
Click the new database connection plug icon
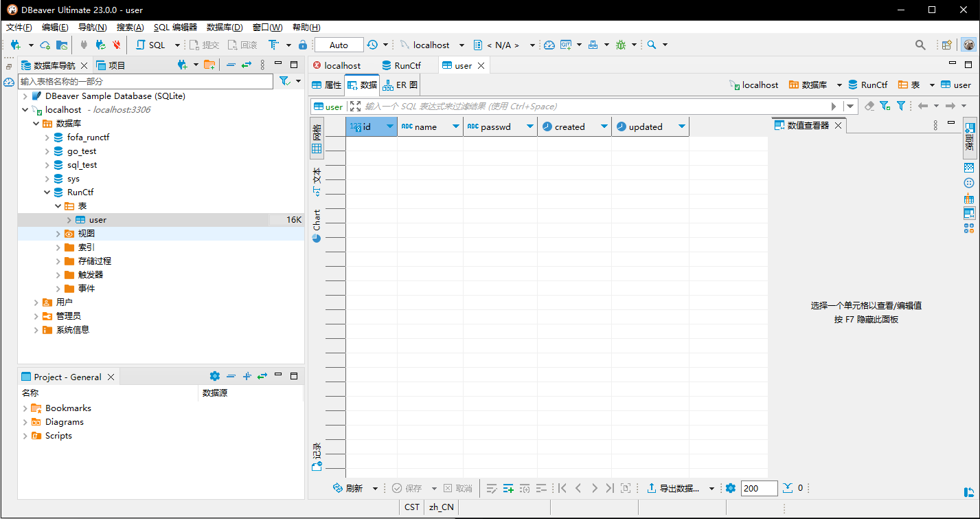(15, 45)
